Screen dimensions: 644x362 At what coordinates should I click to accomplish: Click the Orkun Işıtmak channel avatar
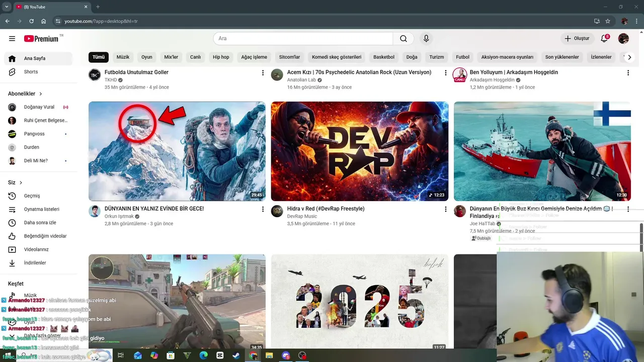(x=95, y=211)
